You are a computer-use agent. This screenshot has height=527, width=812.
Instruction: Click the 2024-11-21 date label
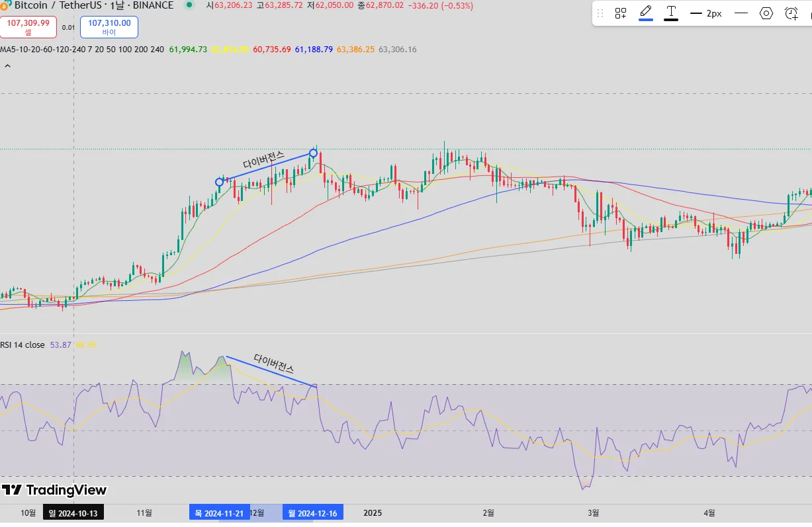[x=219, y=513]
